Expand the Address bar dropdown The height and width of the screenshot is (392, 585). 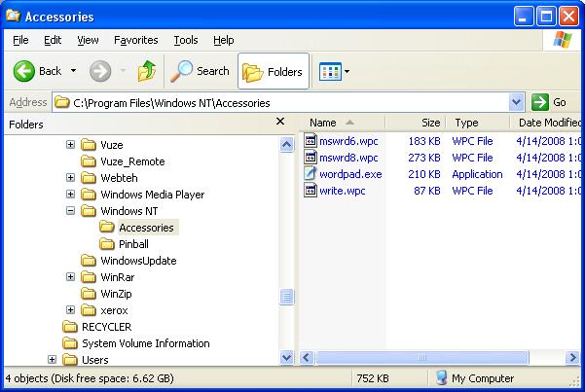(x=516, y=102)
